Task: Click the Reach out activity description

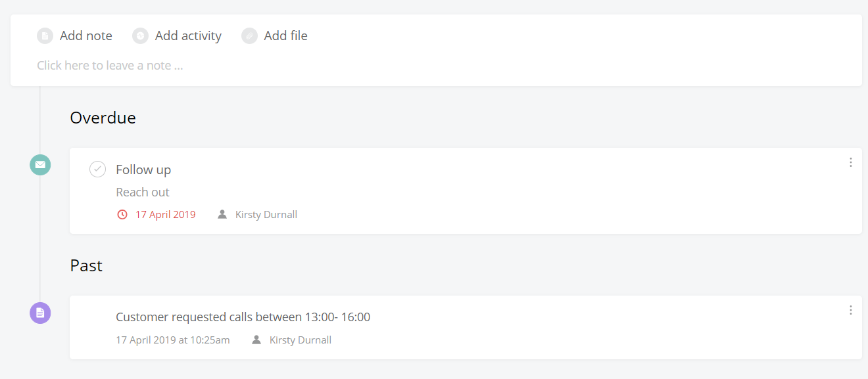Action: [x=143, y=192]
